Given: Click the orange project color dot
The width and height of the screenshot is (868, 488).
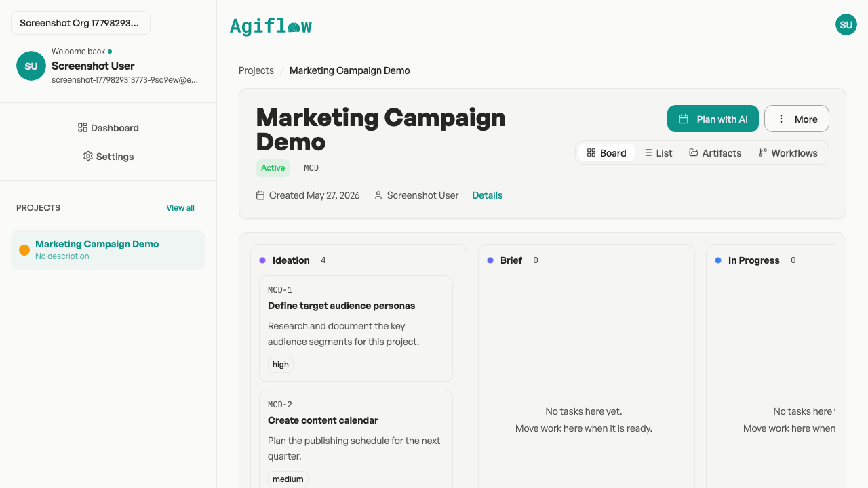Looking at the screenshot, I should tap(24, 250).
